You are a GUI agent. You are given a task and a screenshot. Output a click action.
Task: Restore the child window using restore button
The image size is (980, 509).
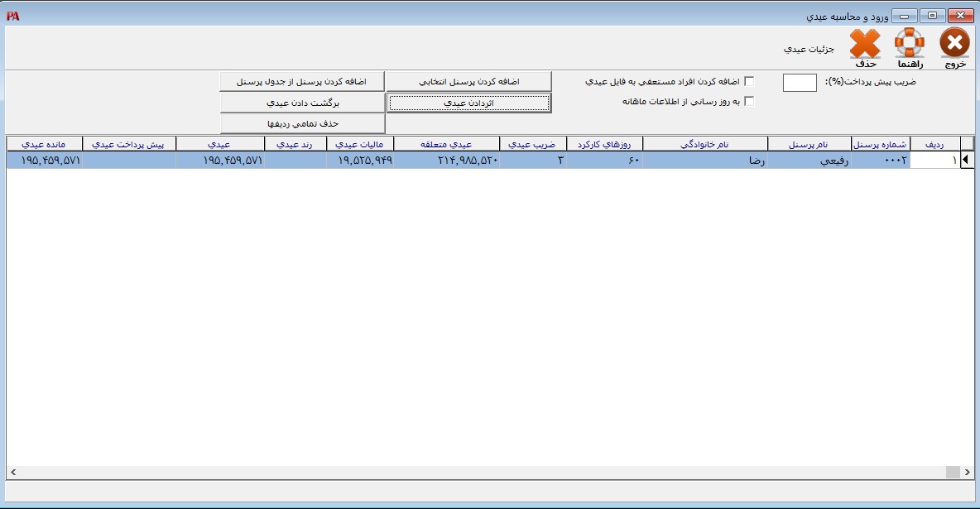pos(932,16)
